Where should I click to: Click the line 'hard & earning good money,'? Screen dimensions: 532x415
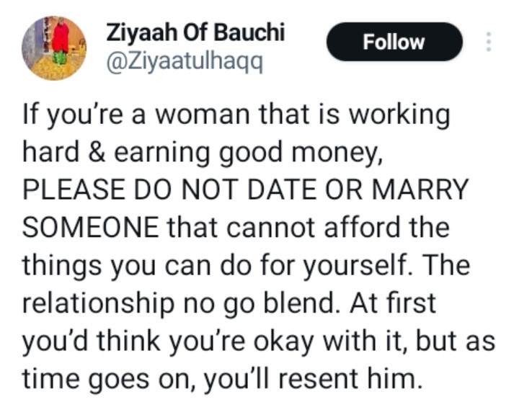(x=203, y=153)
